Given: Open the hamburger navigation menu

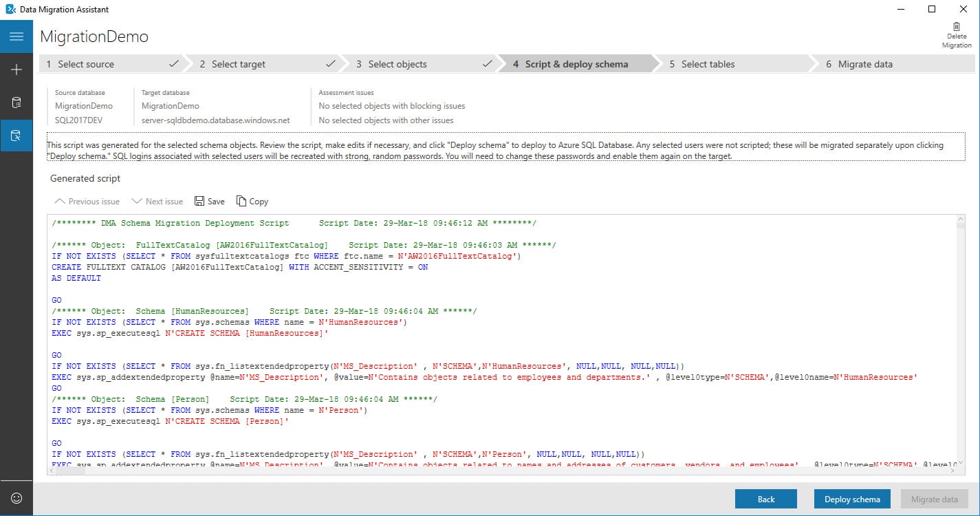Looking at the screenshot, I should [17, 36].
